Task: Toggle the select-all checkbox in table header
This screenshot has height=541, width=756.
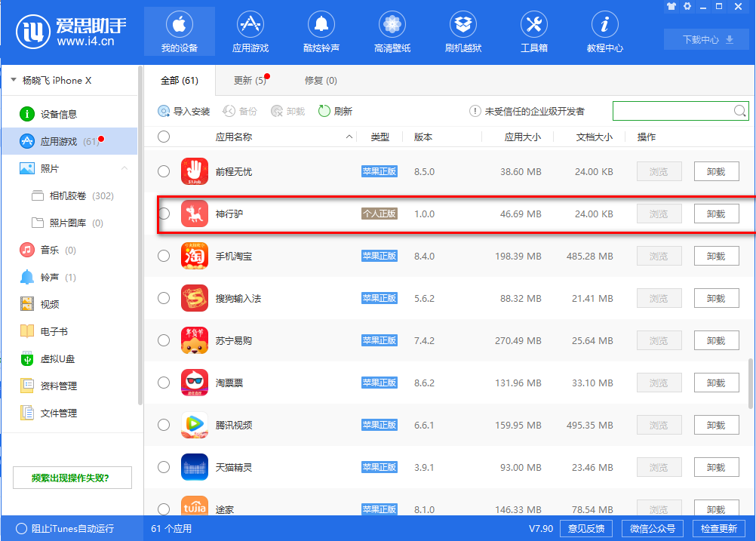Action: (x=164, y=137)
